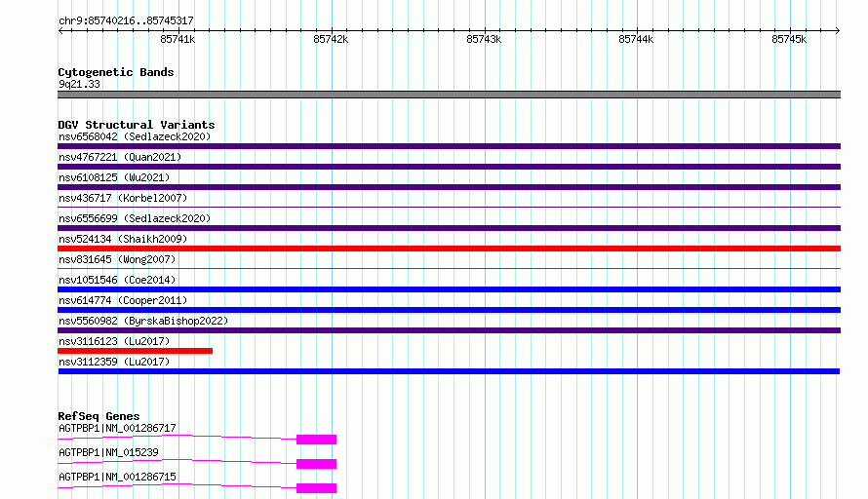The width and height of the screenshot is (868, 499).
Task: Open variant nsv614774 (Cooper2011) label
Action: click(123, 300)
